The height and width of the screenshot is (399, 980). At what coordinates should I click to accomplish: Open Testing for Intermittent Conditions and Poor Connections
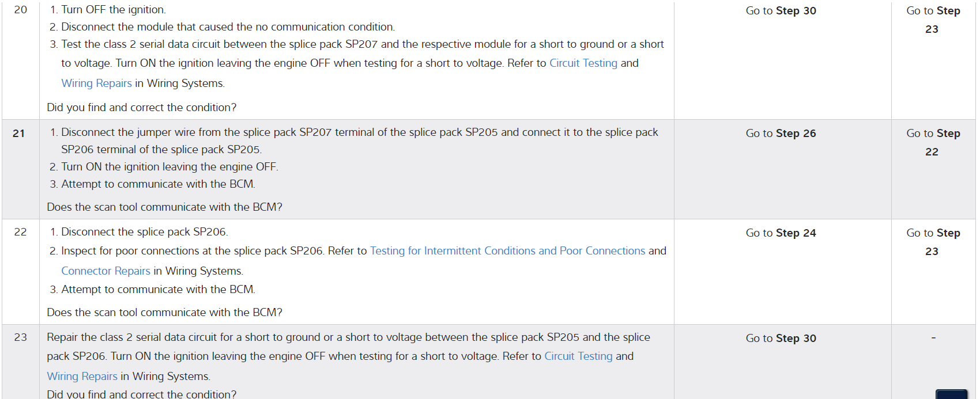[507, 251]
